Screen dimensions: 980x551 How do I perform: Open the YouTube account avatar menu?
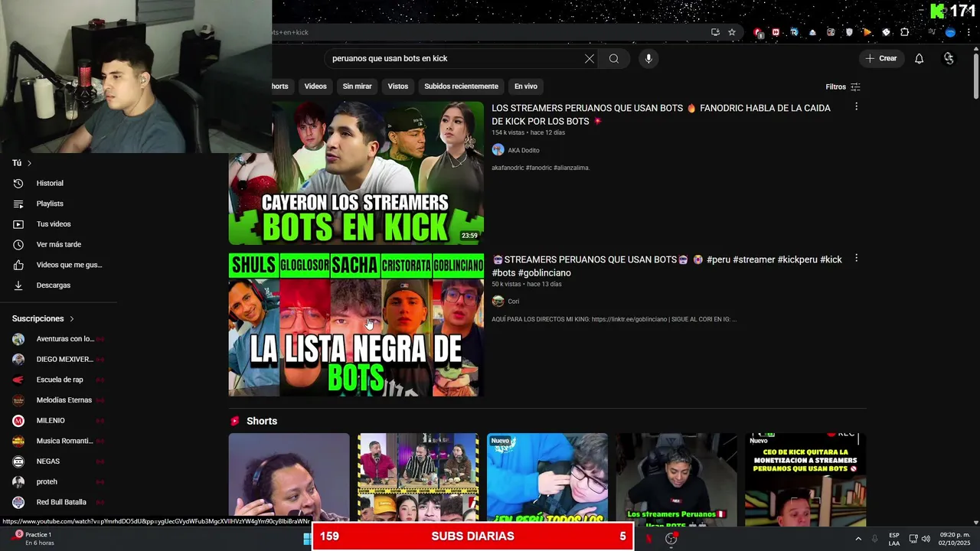(949, 59)
